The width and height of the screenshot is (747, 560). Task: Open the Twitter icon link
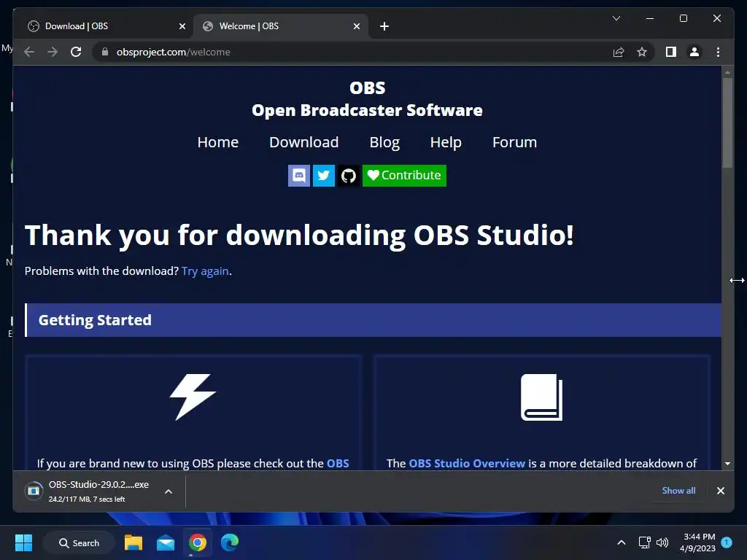click(323, 176)
